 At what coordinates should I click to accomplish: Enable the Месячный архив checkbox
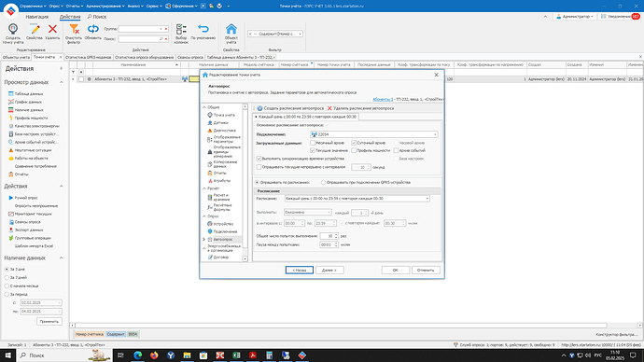click(313, 143)
